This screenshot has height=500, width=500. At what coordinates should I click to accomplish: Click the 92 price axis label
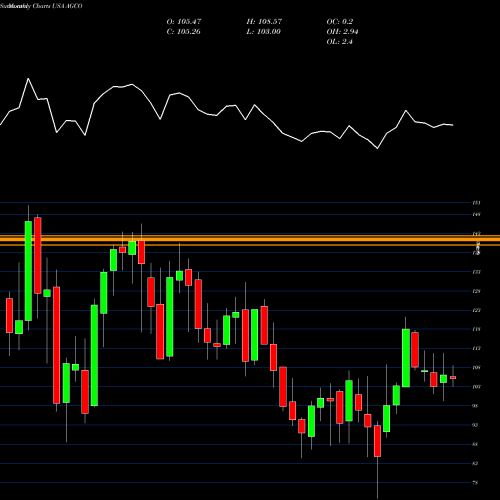(x=476, y=425)
